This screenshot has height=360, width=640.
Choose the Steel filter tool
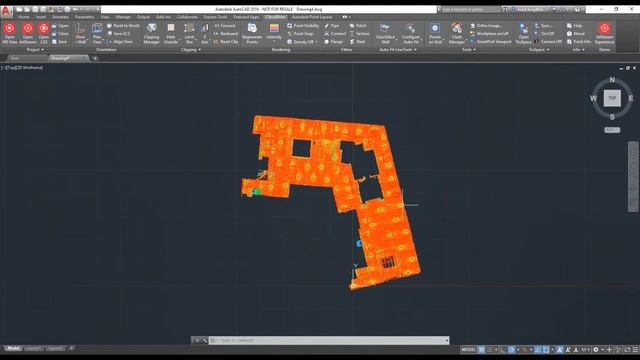click(x=357, y=42)
